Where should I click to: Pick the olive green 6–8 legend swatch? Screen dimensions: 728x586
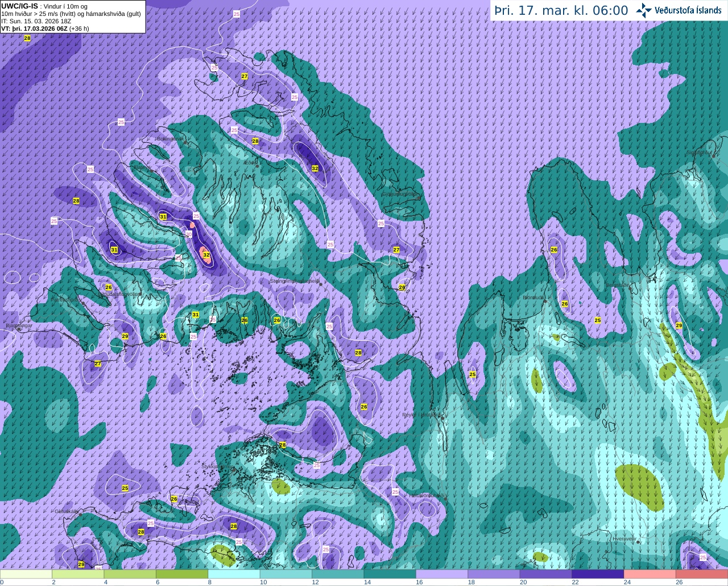[182, 574]
